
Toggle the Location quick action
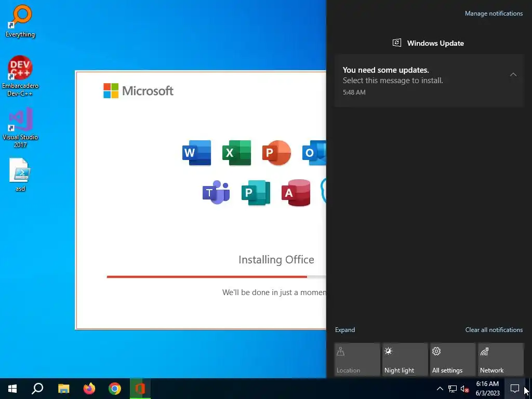[357, 360]
